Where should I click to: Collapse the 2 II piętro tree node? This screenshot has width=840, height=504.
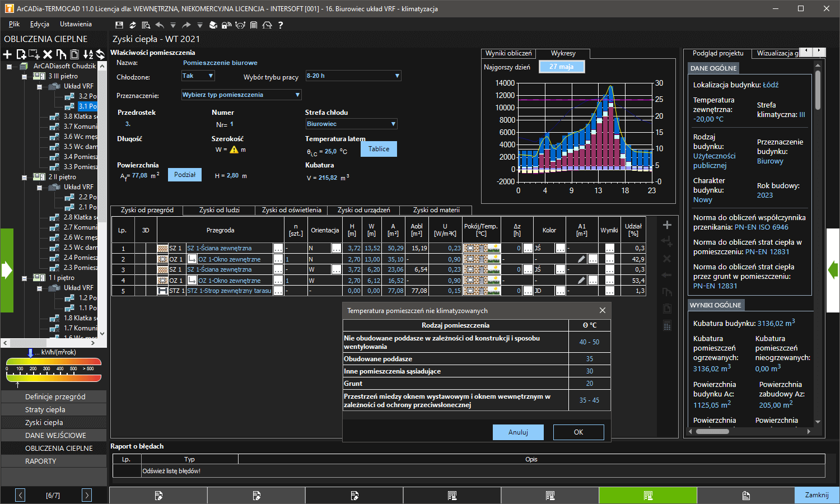click(x=24, y=178)
